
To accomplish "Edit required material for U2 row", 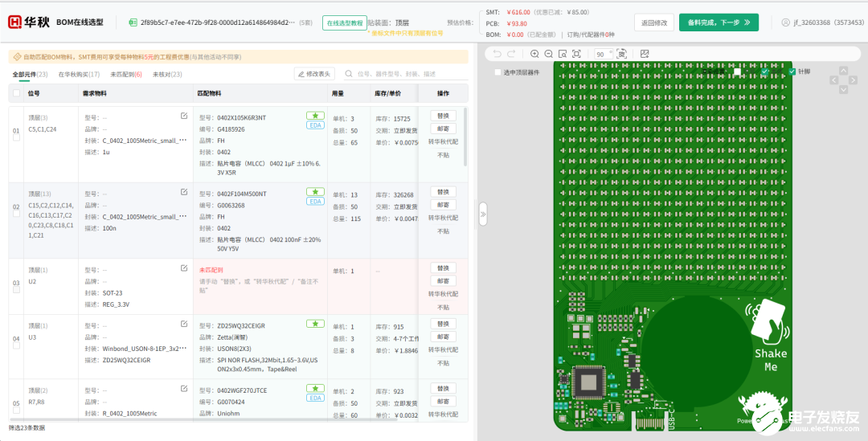I will pos(184,267).
